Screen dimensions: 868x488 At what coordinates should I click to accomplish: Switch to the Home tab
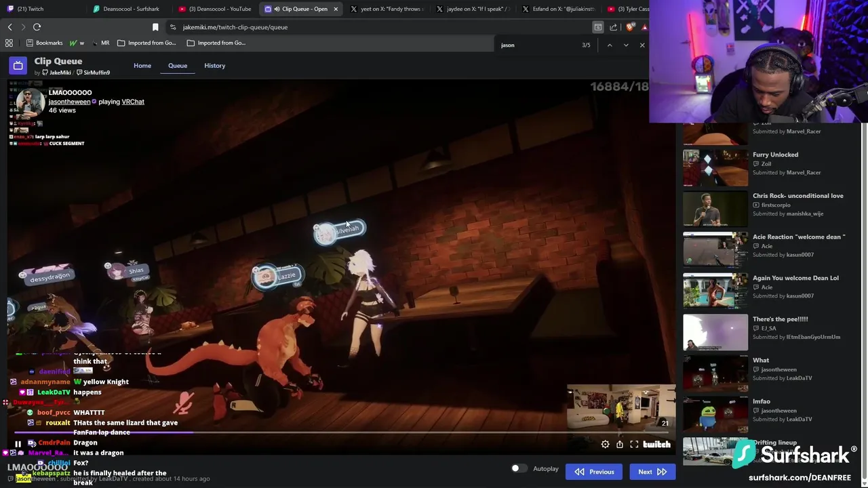pos(142,66)
